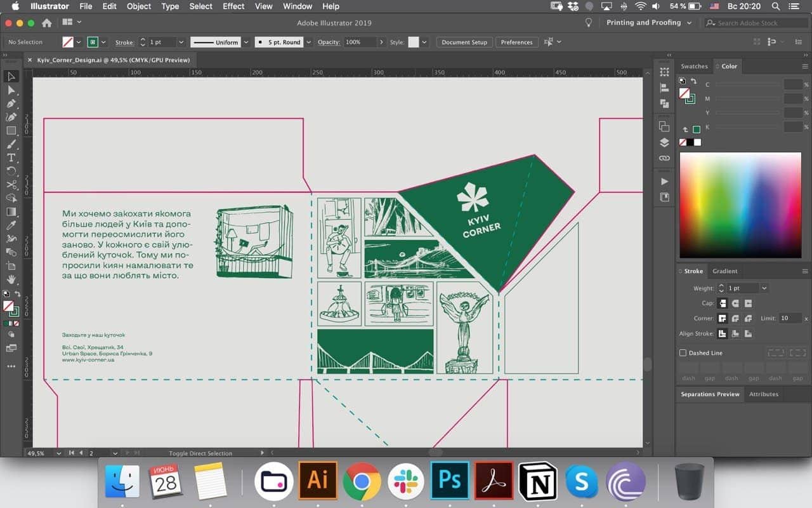
Task: Open Printing and Proofing workspace switcher
Action: (x=648, y=22)
